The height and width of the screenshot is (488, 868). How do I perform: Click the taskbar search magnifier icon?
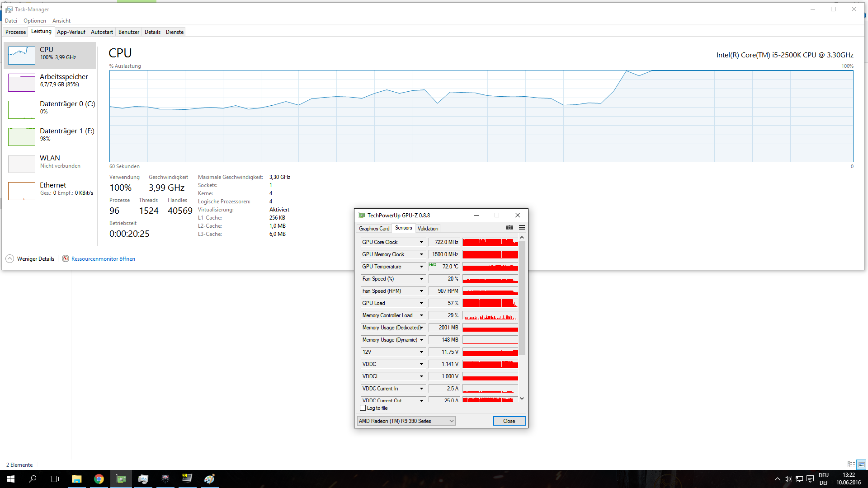[x=33, y=479]
